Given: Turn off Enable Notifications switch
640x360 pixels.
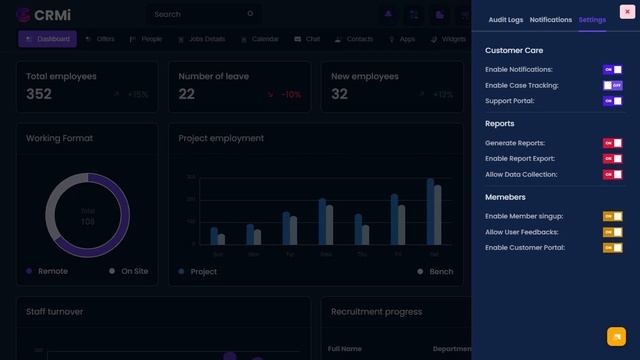Looking at the screenshot, I should point(613,70).
